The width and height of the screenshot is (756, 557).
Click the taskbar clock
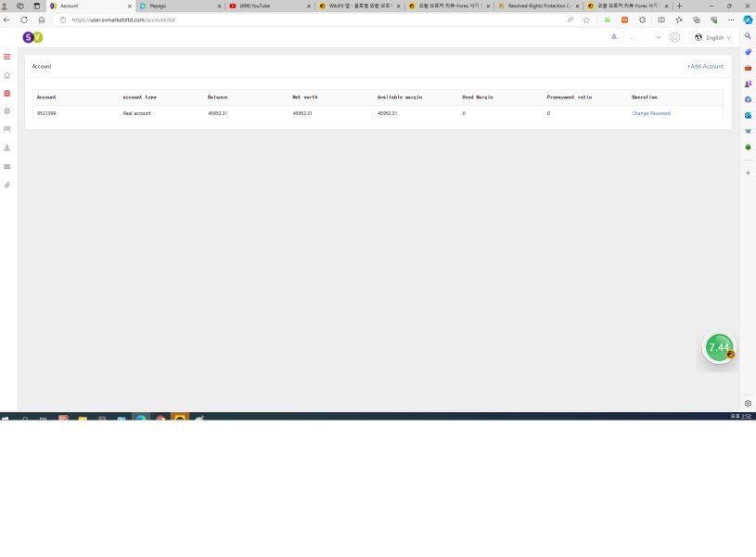tap(740, 416)
